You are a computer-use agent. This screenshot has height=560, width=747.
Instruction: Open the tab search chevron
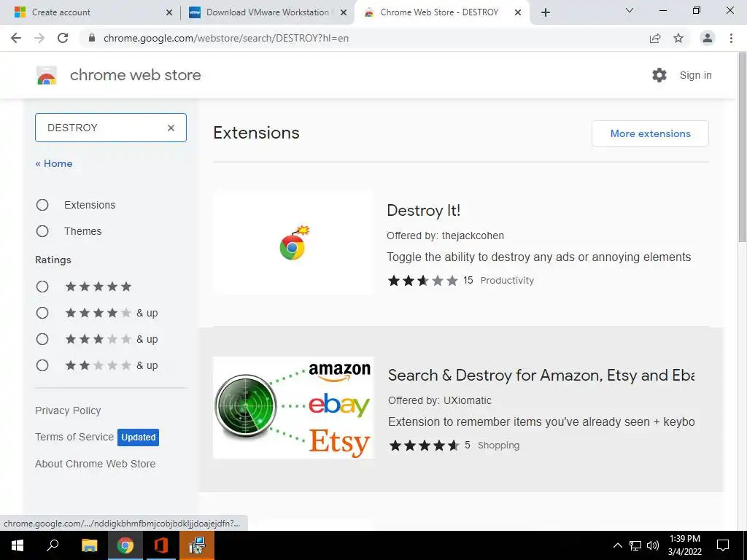[x=630, y=10]
